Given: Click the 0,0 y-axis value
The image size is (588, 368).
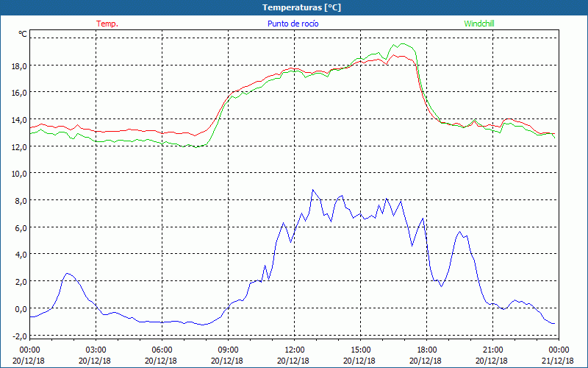Looking at the screenshot, I should [x=21, y=308].
